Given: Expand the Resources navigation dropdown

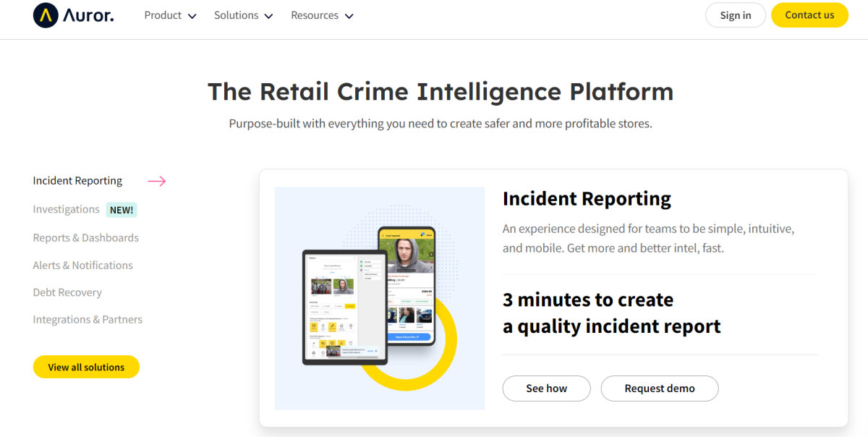Looking at the screenshot, I should pyautogui.click(x=322, y=15).
